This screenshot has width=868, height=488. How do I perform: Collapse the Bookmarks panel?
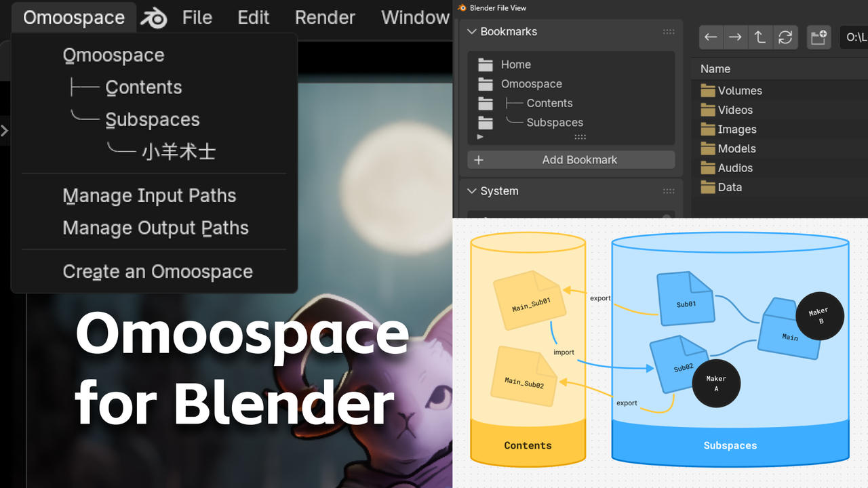[473, 32]
